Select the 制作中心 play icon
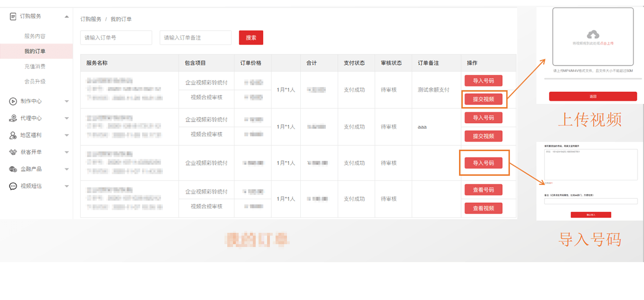This screenshot has height=300, width=644. 13,101
